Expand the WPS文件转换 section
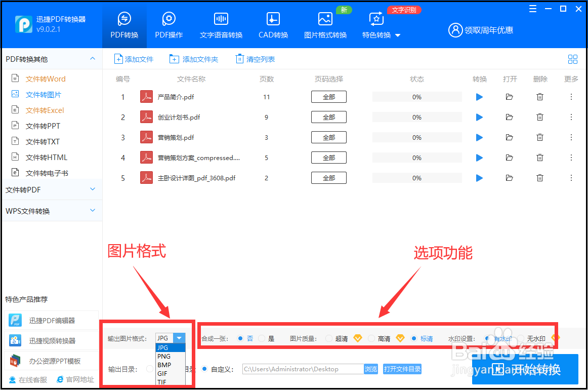 point(93,211)
